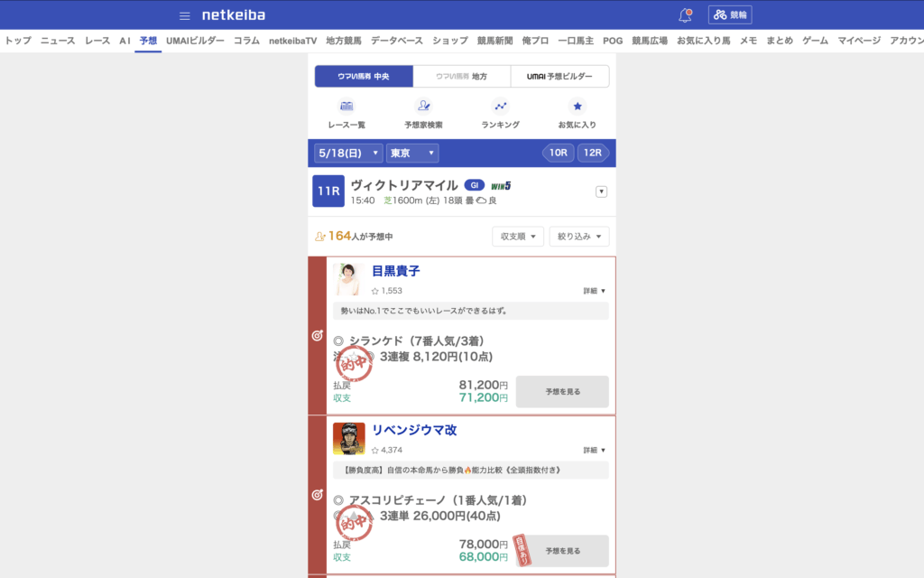Go to previous race 10R
924x578 pixels.
[x=556, y=154]
